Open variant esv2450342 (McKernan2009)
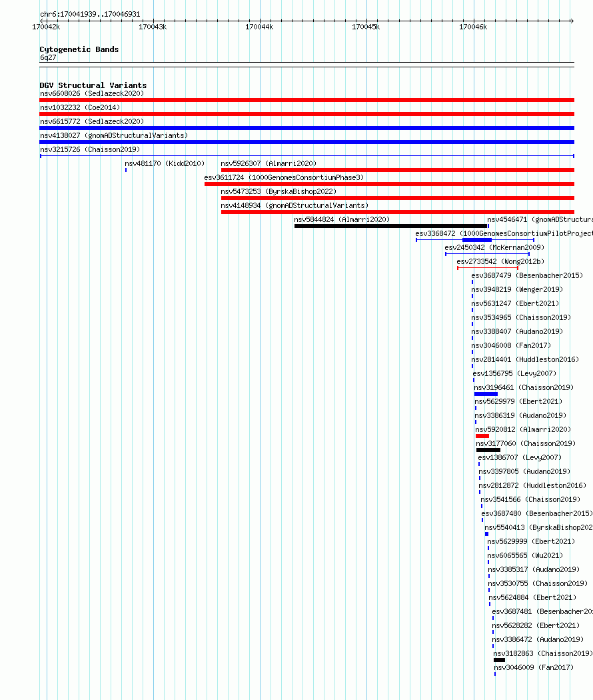The height and width of the screenshot is (700, 593). coord(494,247)
